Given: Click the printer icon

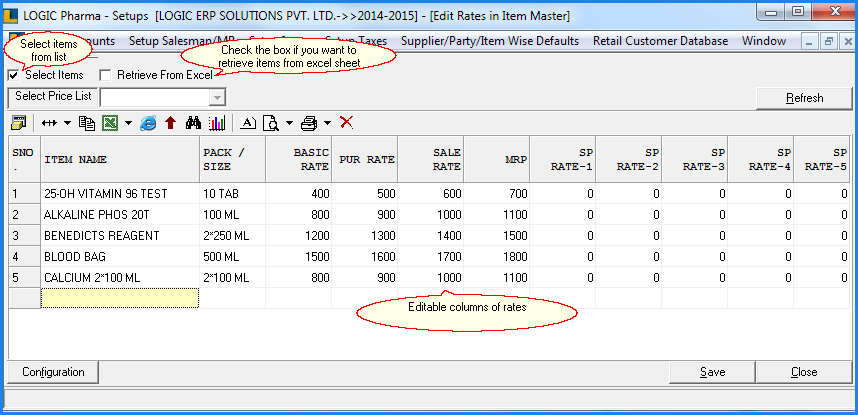Looking at the screenshot, I should [309, 123].
